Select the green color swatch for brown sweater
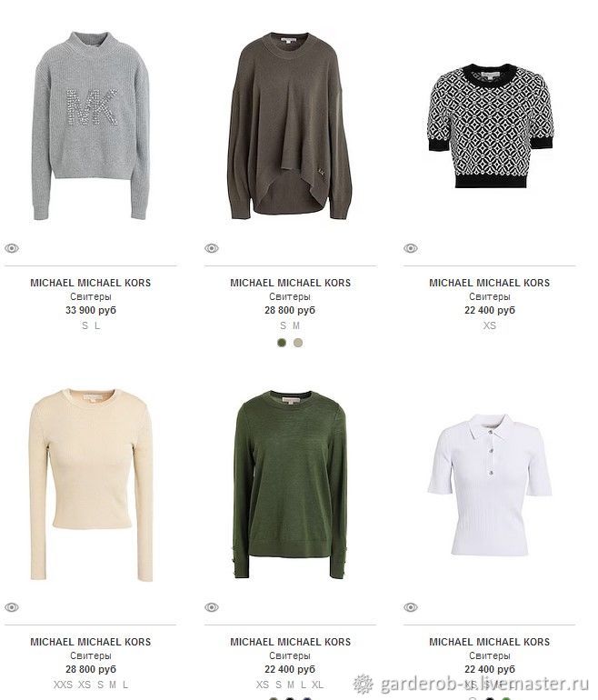 282,343
